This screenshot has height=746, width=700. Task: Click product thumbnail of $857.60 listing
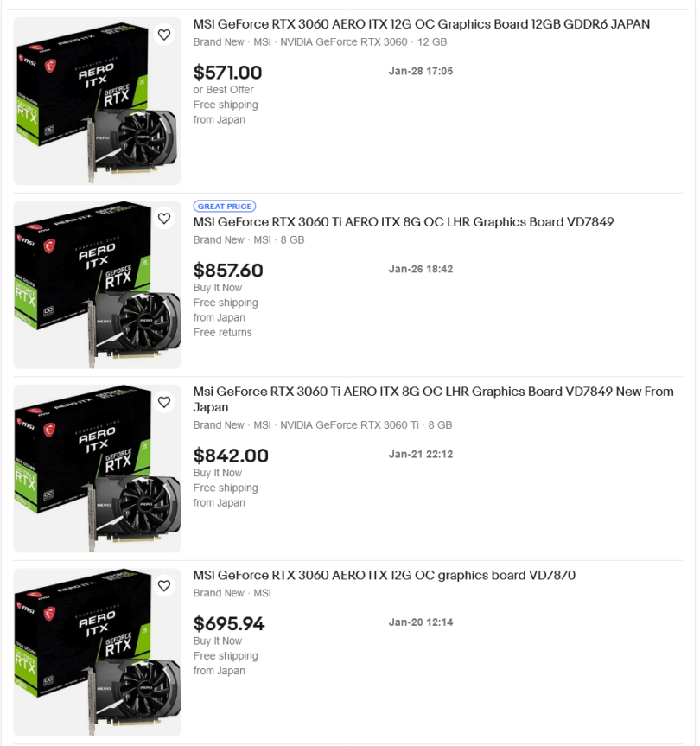97,285
